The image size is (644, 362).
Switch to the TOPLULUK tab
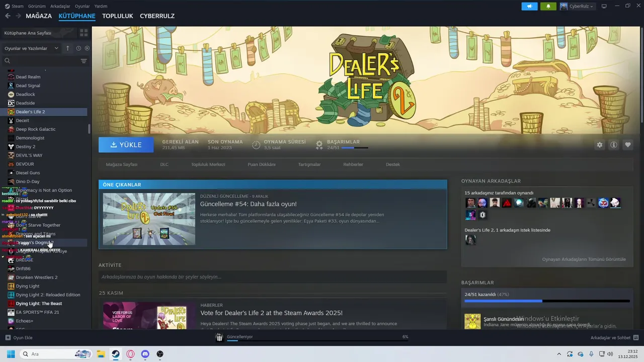pyautogui.click(x=118, y=16)
